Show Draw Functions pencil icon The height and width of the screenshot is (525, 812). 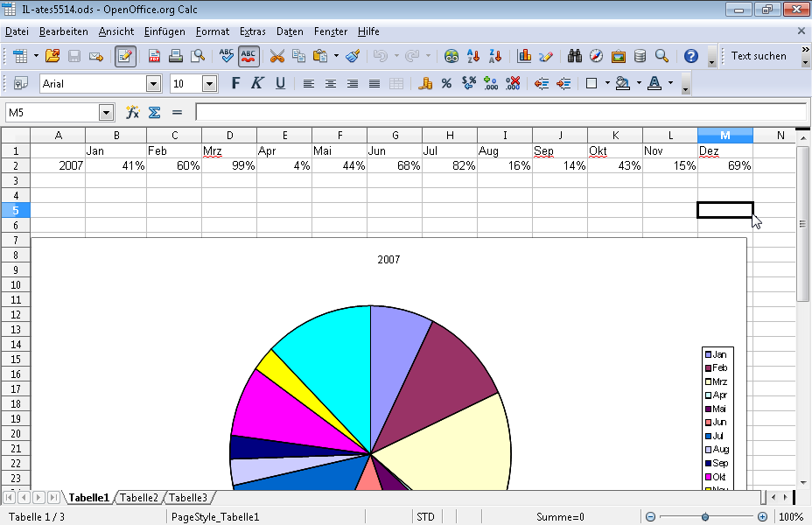[x=546, y=56]
